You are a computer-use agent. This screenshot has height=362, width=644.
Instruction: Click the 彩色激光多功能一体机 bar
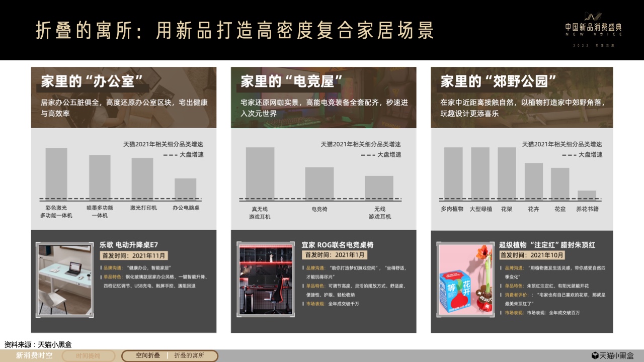coord(56,173)
